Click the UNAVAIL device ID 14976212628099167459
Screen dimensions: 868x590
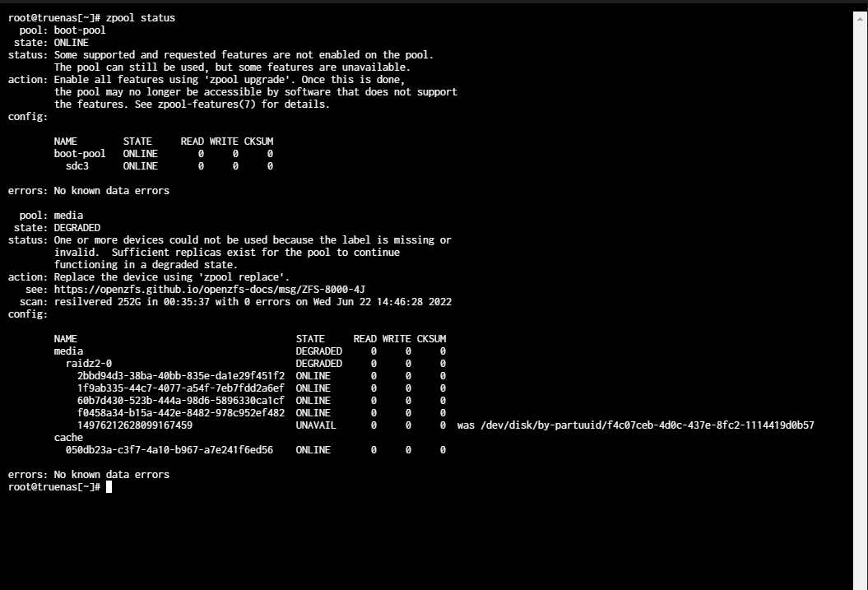[134, 425]
